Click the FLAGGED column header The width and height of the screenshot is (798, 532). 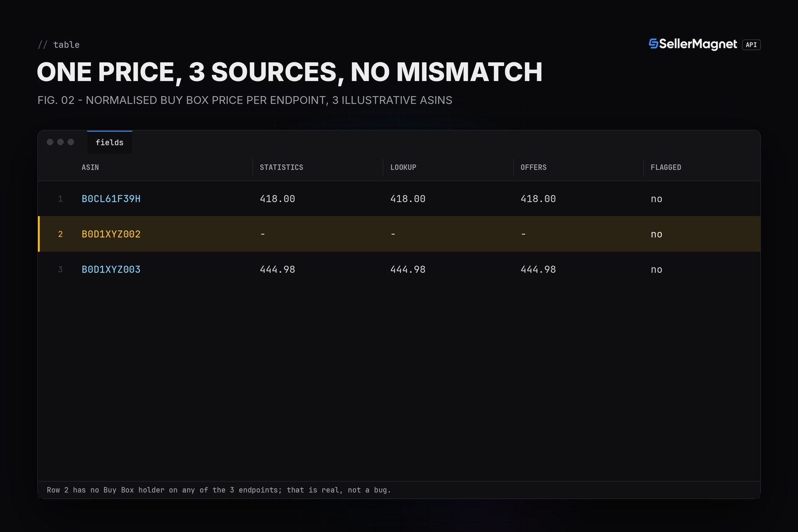[666, 167]
